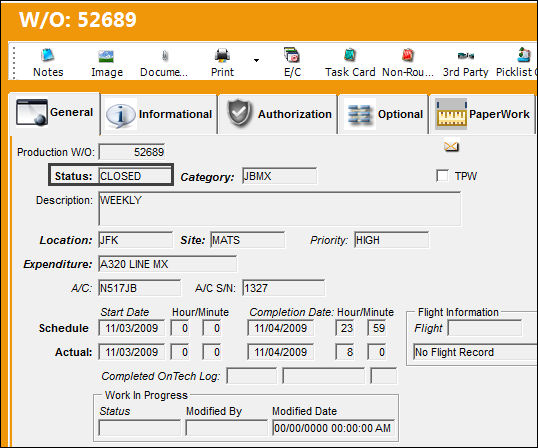Select the Optional tab
The height and width of the screenshot is (448, 538).
(383, 114)
